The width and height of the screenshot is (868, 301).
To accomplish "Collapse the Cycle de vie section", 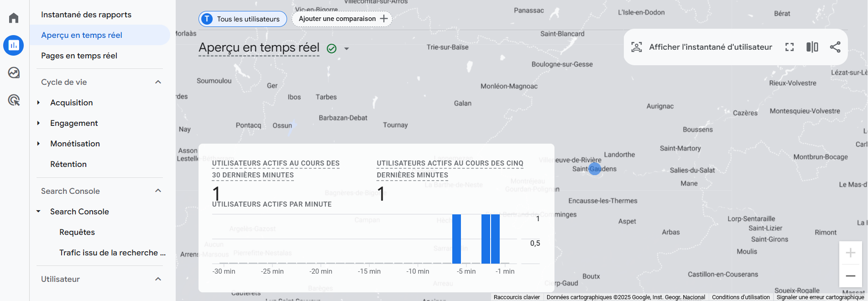I will (x=158, y=82).
